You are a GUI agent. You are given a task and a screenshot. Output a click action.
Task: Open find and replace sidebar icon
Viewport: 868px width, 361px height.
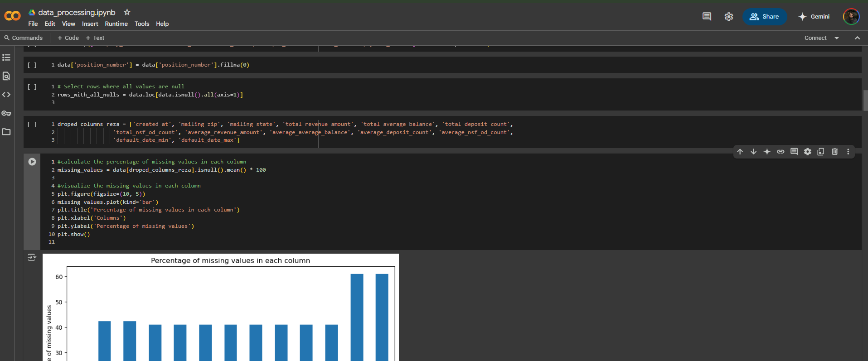6,76
